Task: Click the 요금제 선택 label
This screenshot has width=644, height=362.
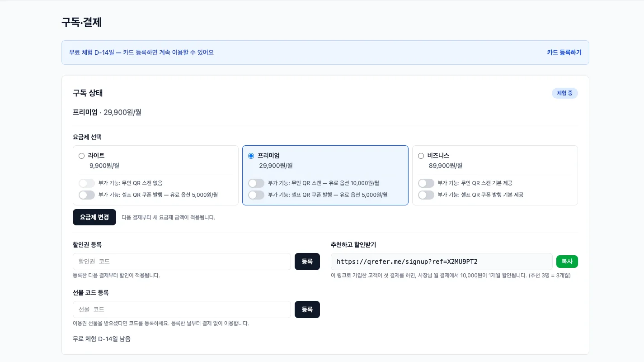Action: click(x=87, y=137)
